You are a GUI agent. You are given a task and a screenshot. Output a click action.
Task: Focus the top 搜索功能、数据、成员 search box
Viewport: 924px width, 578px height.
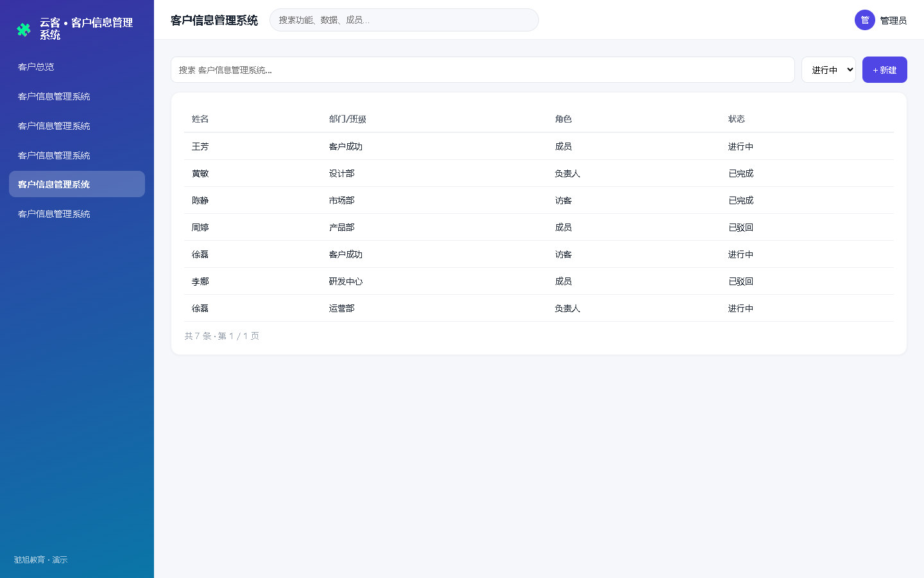coord(404,20)
